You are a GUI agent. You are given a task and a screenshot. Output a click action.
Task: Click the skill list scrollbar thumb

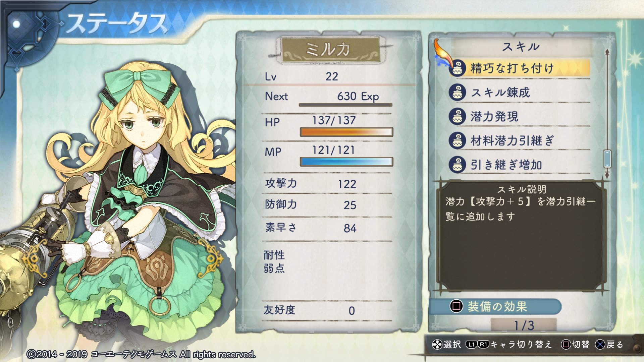(607, 159)
